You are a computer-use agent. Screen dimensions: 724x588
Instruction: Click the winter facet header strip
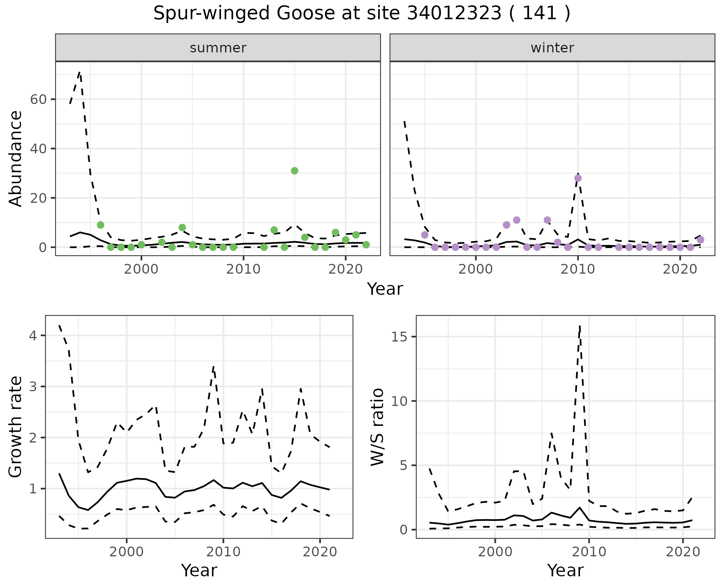click(x=552, y=48)
